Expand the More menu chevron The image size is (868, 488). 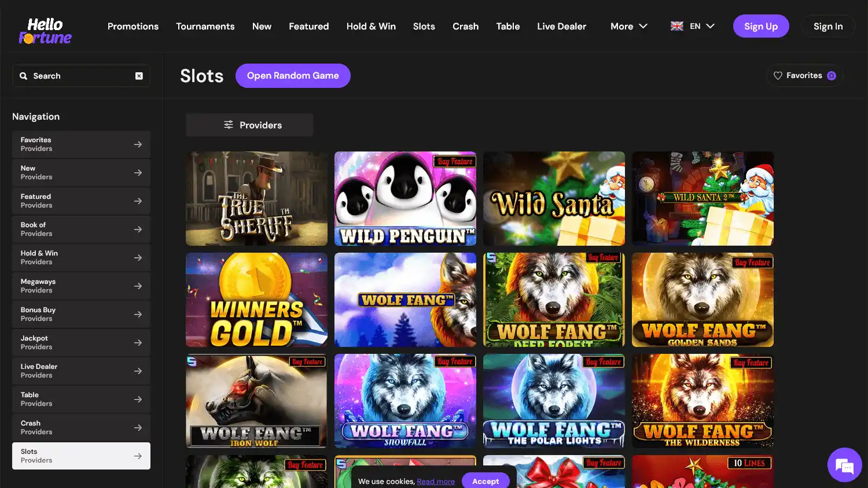643,26
